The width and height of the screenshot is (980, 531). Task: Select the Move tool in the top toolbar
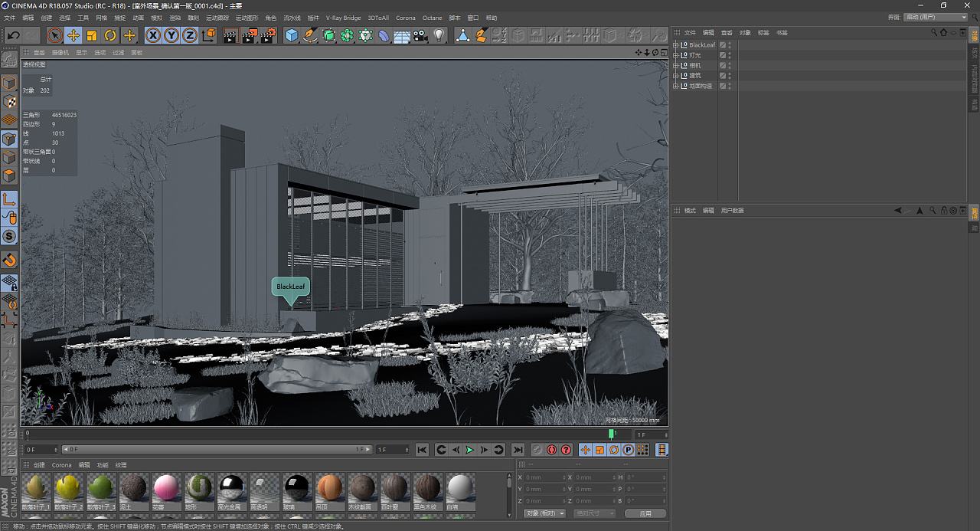pos(73,35)
